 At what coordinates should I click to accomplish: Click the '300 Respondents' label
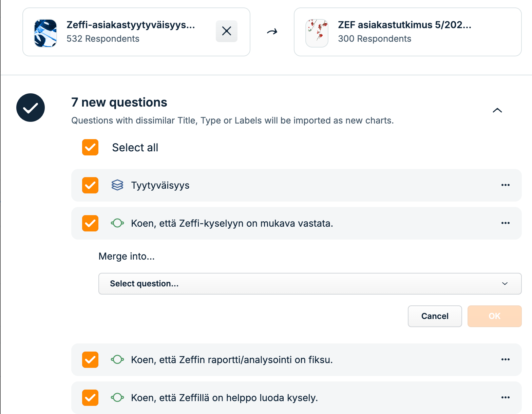375,39
